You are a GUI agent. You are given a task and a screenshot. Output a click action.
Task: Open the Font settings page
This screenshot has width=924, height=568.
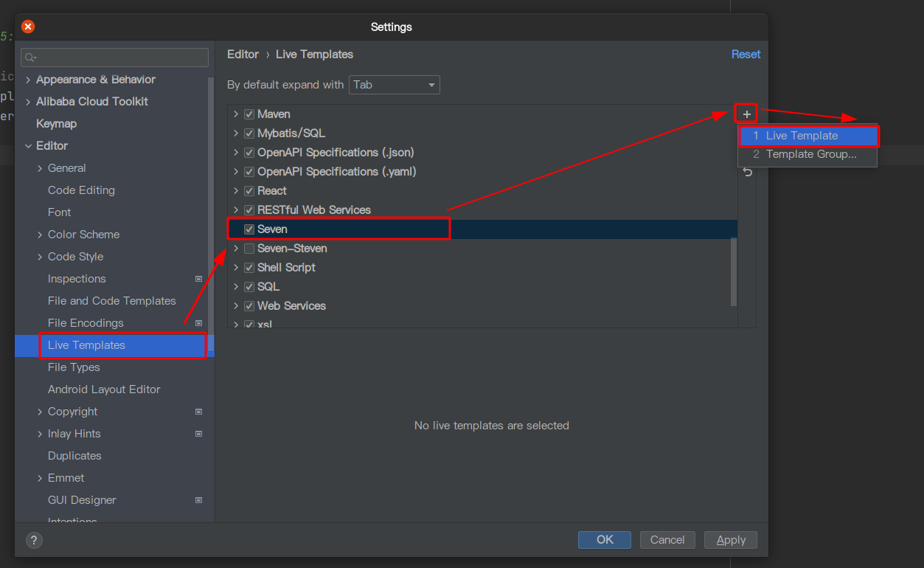tap(60, 212)
